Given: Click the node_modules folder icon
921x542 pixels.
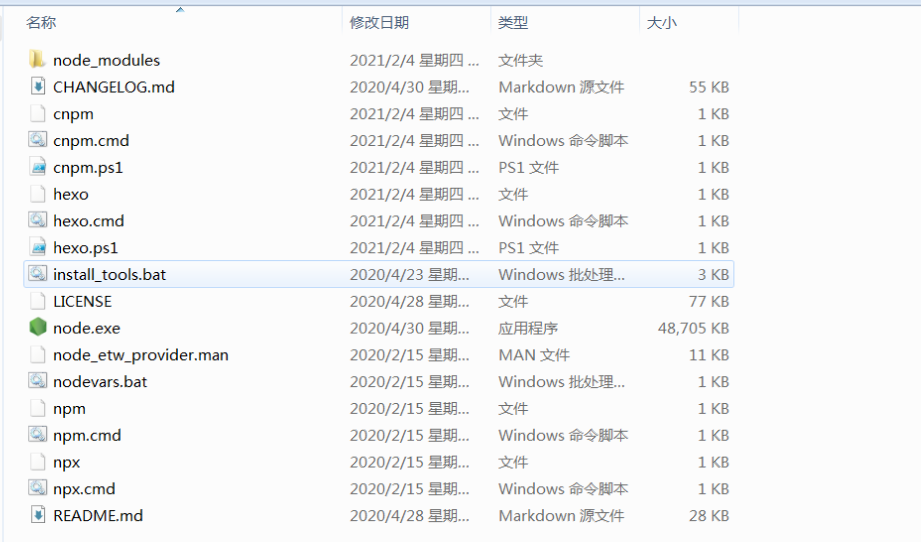Looking at the screenshot, I should pos(38,59).
